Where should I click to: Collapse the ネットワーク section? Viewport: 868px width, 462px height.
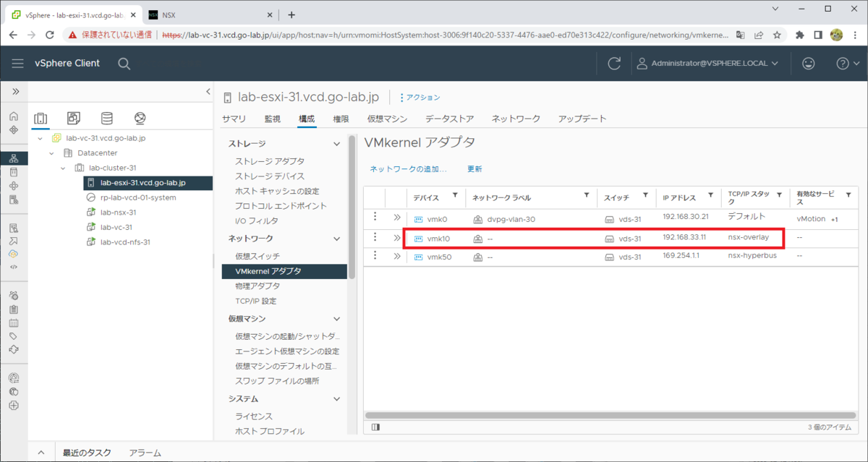click(336, 239)
